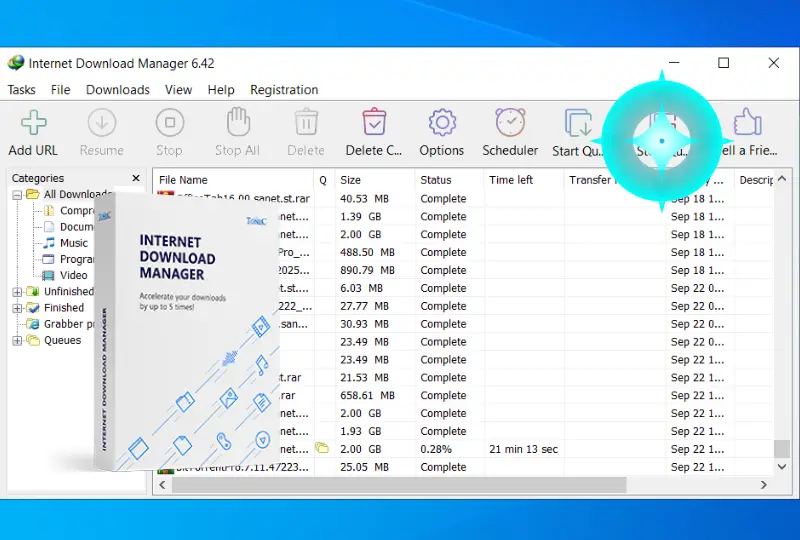The height and width of the screenshot is (540, 800).
Task: Click the 21 min 13 sec cell
Action: click(x=523, y=449)
